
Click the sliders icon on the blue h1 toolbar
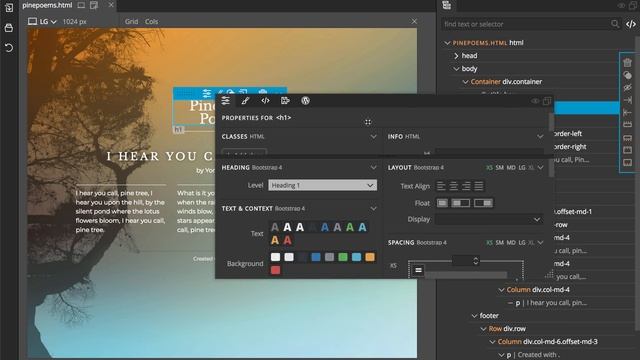[207, 93]
